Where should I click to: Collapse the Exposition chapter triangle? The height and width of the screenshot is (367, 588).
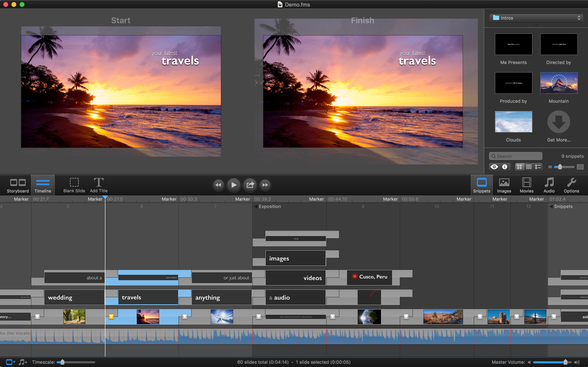(256, 207)
